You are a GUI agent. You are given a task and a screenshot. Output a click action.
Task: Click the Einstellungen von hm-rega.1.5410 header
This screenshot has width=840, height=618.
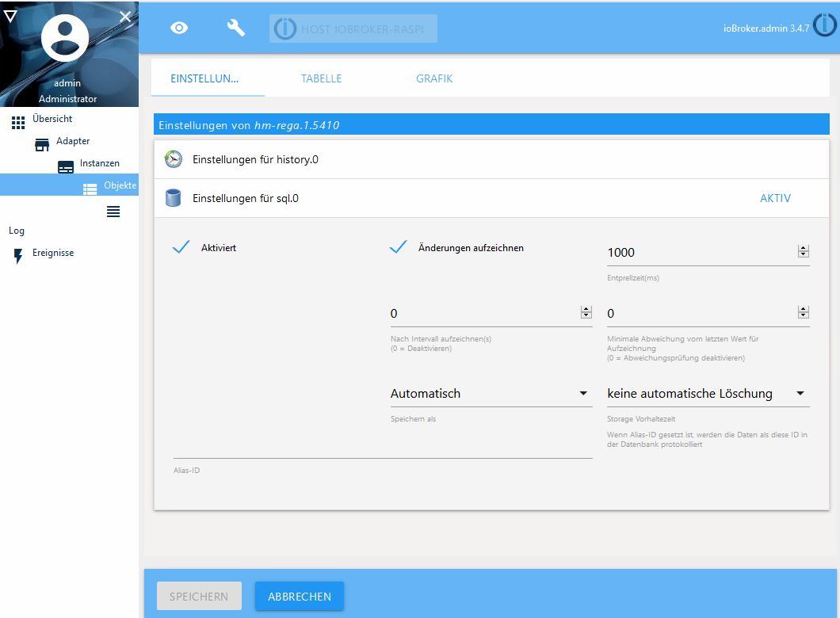[x=491, y=124]
